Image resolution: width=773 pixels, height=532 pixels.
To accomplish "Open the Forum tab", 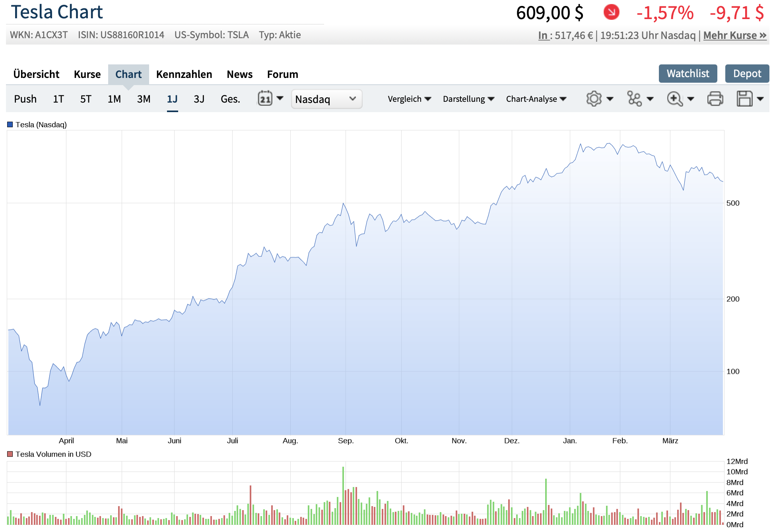I will click(x=282, y=74).
